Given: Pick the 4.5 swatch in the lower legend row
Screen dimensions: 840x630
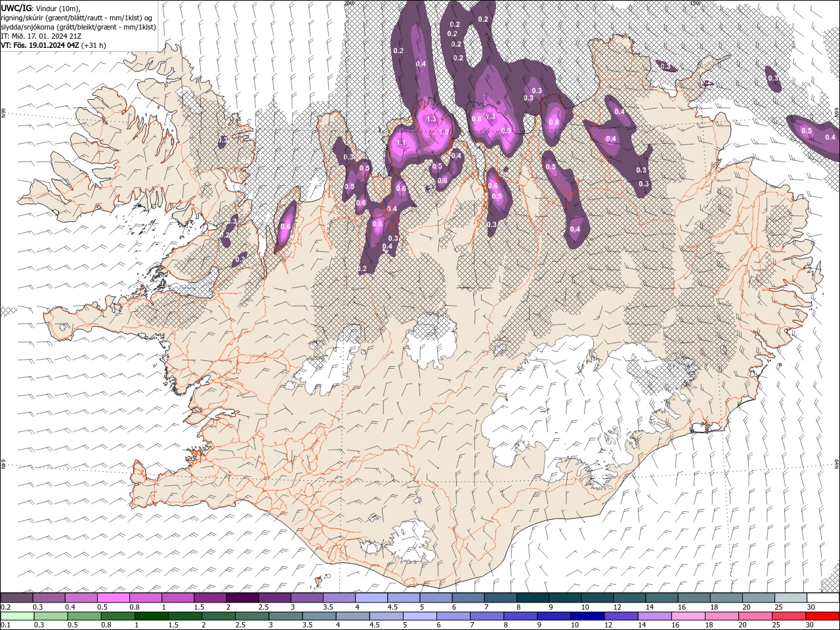Looking at the screenshot, I should click(386, 616).
